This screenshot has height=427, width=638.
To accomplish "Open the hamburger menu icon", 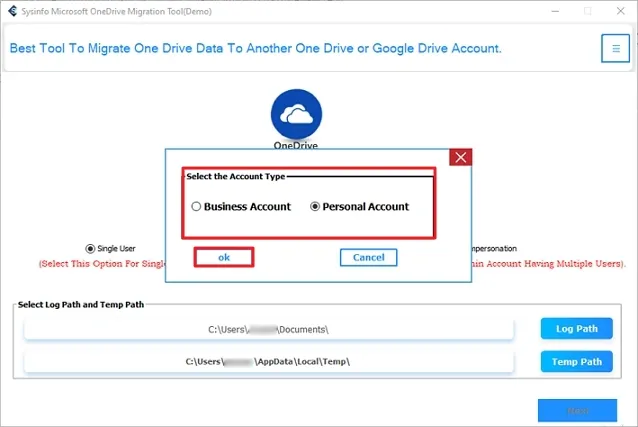I will 615,48.
